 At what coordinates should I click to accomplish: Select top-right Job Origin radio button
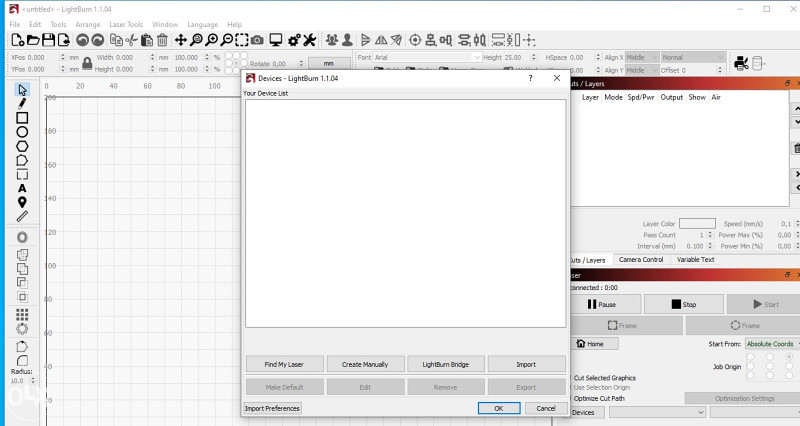[789, 357]
